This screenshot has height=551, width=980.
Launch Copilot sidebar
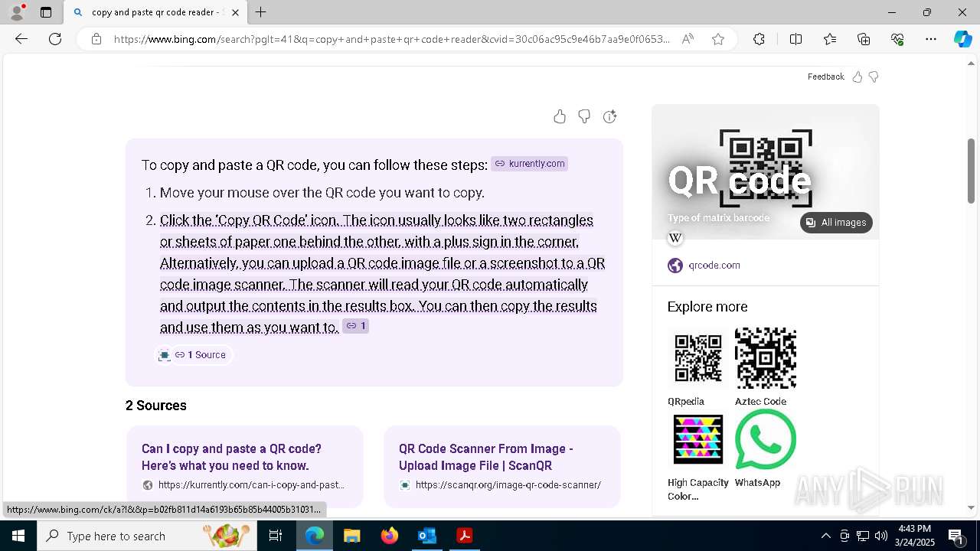(962, 39)
